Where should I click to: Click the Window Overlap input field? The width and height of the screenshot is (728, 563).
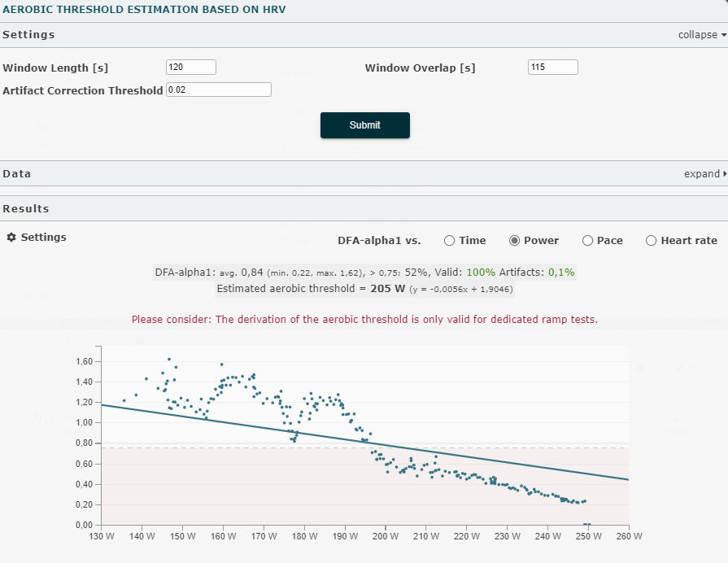coord(551,67)
